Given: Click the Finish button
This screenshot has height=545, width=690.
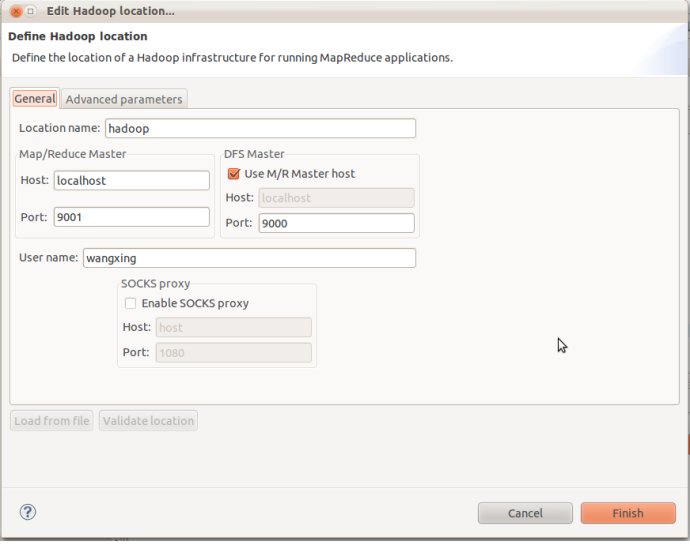Looking at the screenshot, I should point(628,513).
